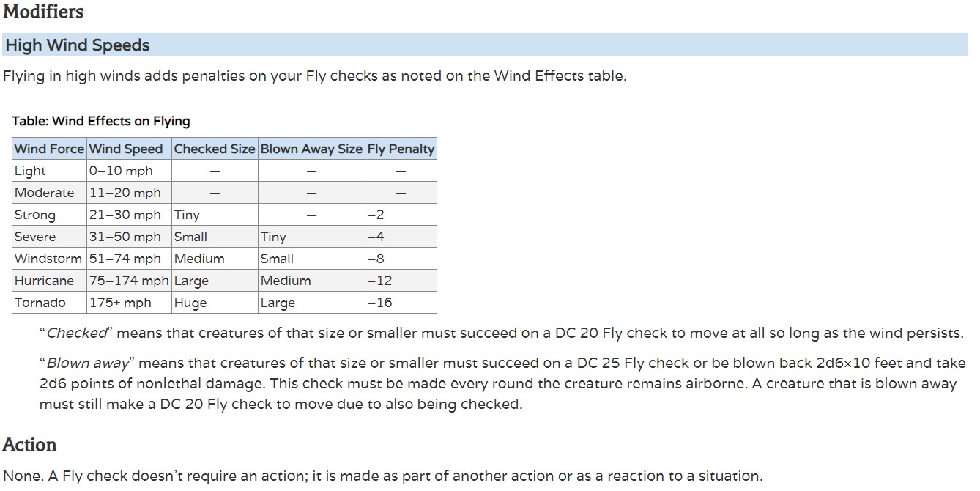Screen dimensions: 980x491
Task: Click the Modifiers heading
Action: click(x=43, y=12)
